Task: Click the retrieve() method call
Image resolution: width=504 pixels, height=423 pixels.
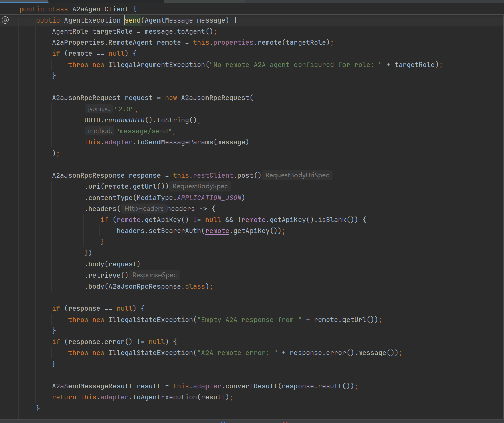Action: click(108, 275)
